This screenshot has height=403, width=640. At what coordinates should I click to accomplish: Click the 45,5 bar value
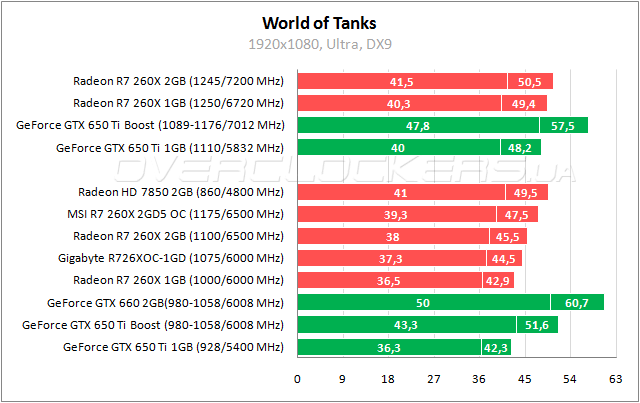point(507,237)
